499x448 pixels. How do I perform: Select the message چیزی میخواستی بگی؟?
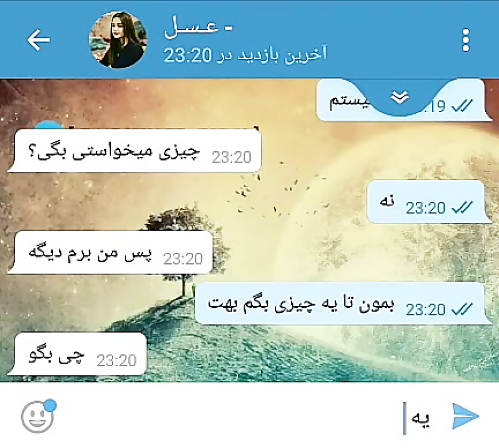point(135,151)
